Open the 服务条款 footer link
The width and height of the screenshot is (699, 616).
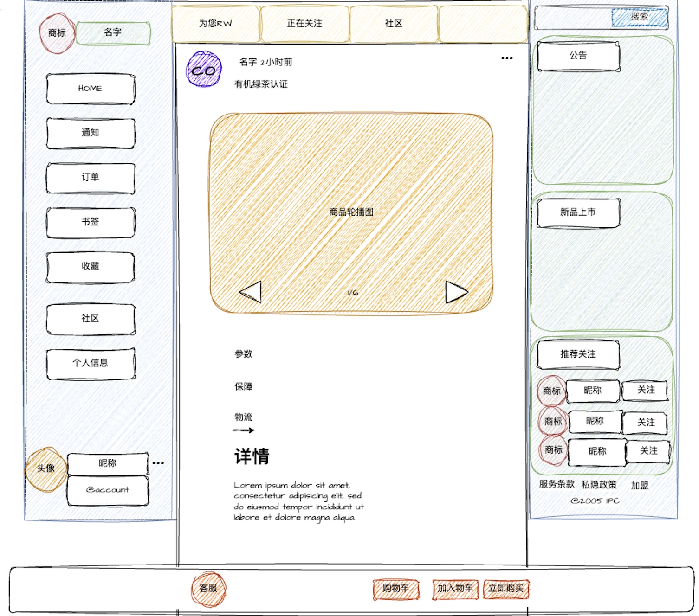pos(557,484)
